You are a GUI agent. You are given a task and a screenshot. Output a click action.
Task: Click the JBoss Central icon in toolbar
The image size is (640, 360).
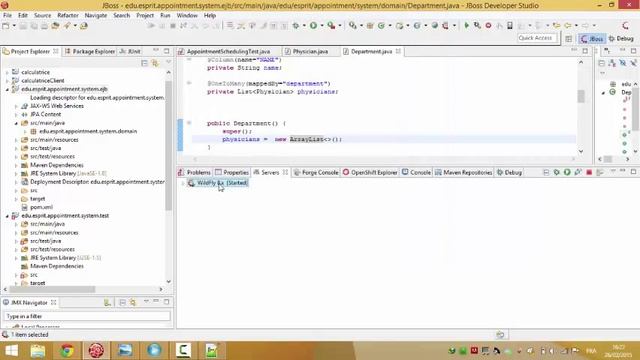(626, 26)
